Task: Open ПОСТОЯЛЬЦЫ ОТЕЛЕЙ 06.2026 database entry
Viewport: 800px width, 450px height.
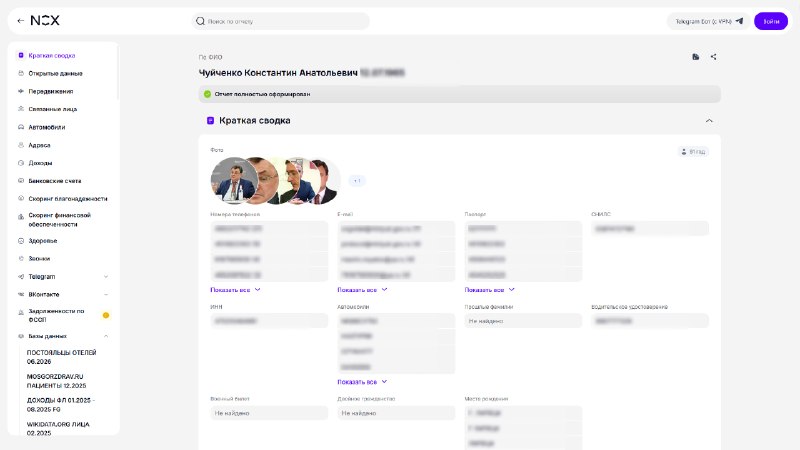Action: point(61,357)
